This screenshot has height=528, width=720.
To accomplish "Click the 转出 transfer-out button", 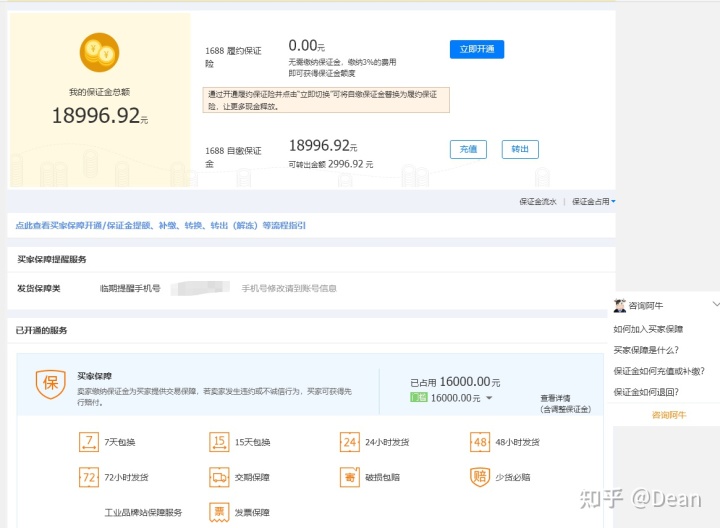I will point(520,149).
